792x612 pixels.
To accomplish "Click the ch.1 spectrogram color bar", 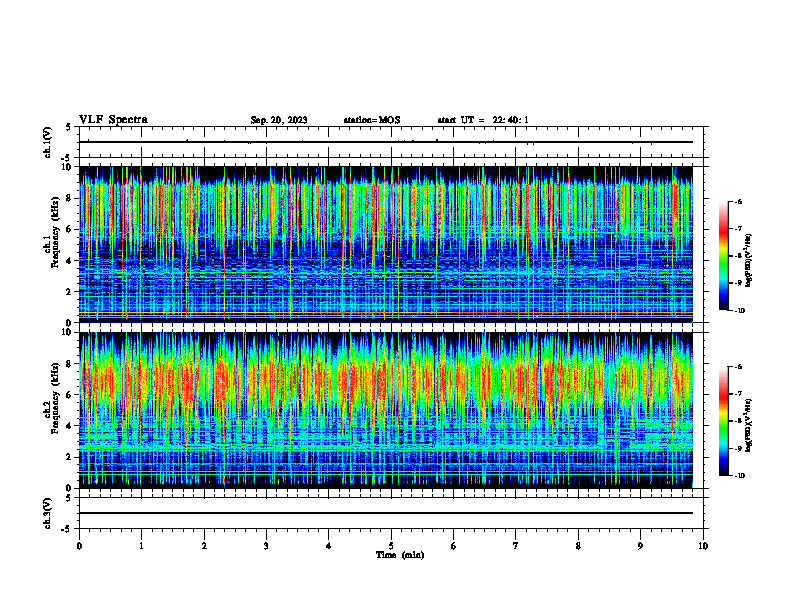I will [723, 256].
